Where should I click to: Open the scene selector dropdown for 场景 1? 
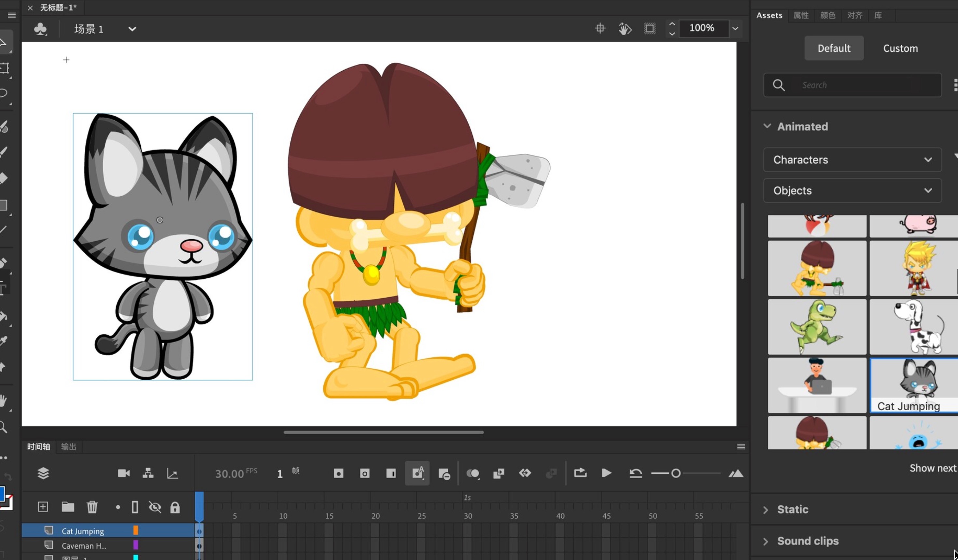tap(132, 29)
